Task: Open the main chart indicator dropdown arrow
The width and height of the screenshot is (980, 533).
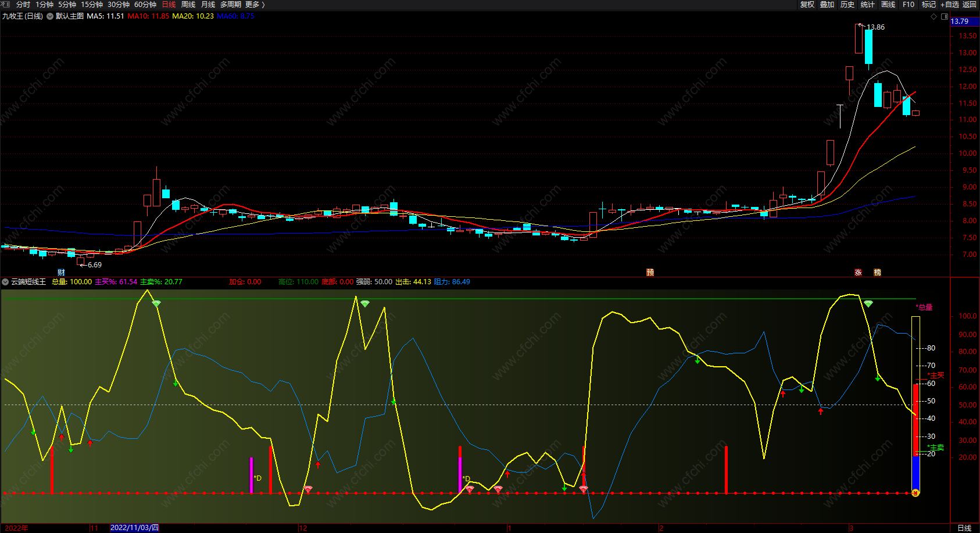Action: click(x=50, y=16)
